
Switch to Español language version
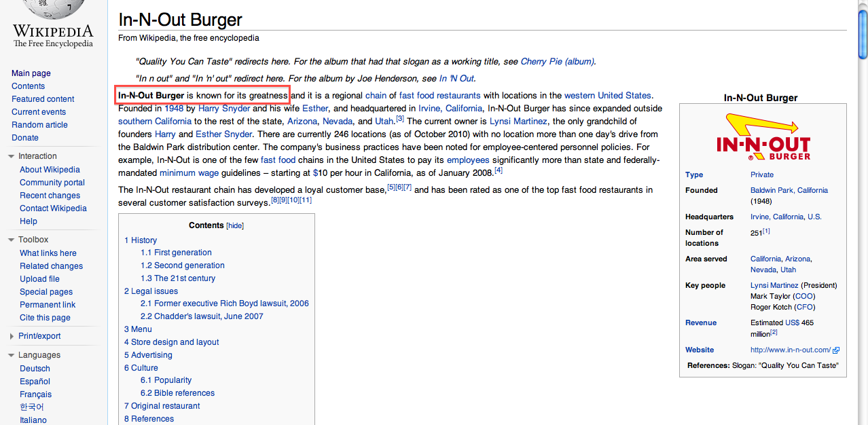(x=35, y=382)
